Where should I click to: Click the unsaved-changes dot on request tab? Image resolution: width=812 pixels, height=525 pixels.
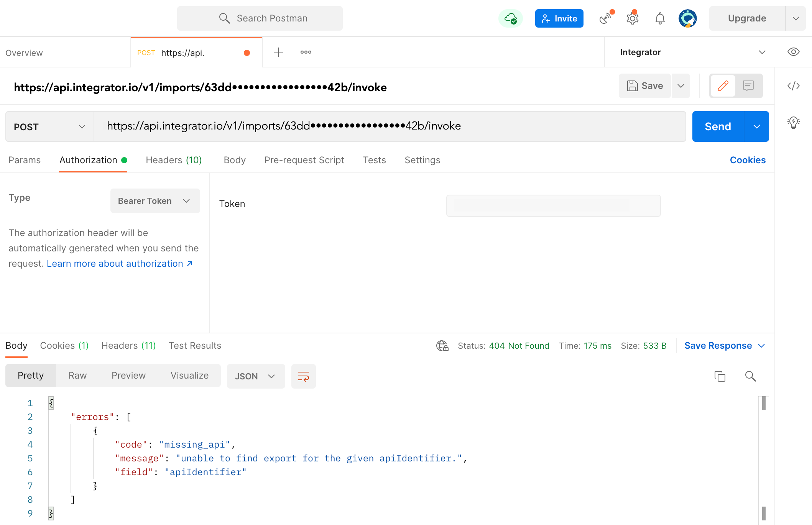point(247,53)
